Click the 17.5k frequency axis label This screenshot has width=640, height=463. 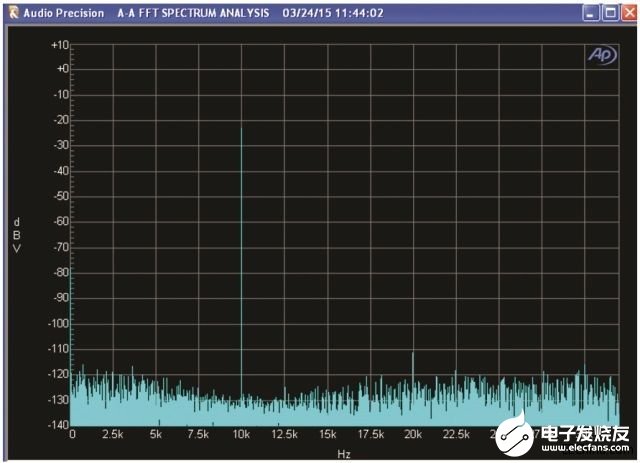pyautogui.click(x=371, y=434)
